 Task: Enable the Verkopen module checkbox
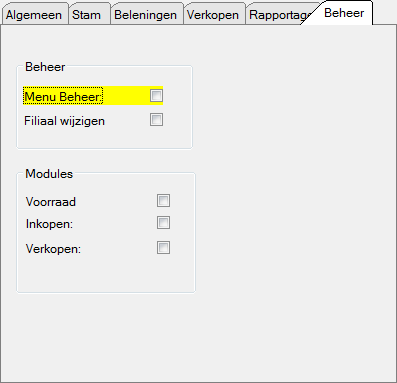pos(163,248)
